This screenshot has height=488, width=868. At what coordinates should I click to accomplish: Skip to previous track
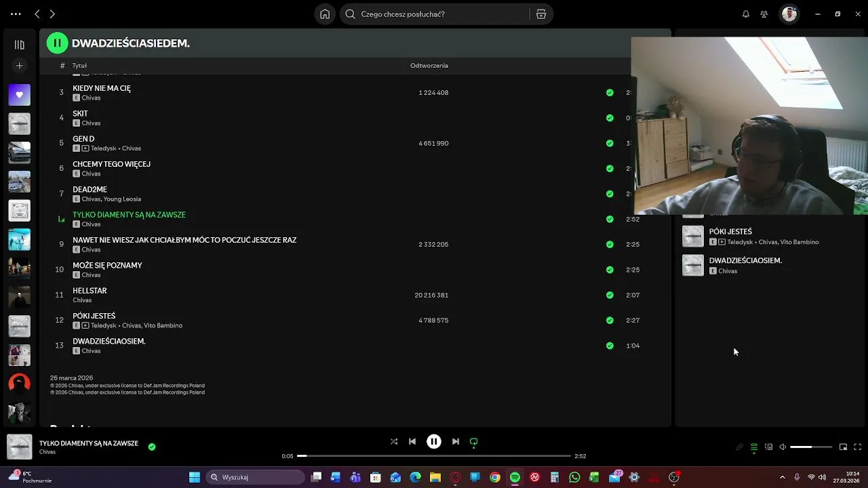point(412,441)
